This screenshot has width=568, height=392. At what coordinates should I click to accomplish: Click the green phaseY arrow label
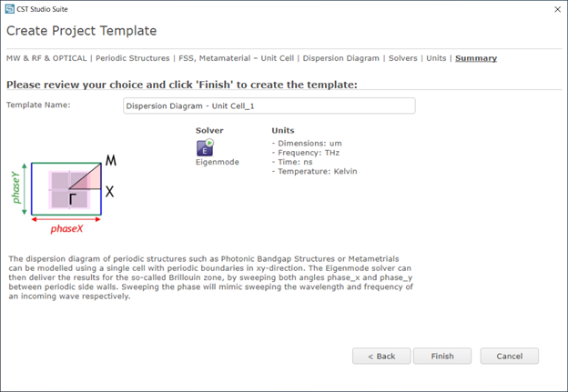(x=16, y=187)
